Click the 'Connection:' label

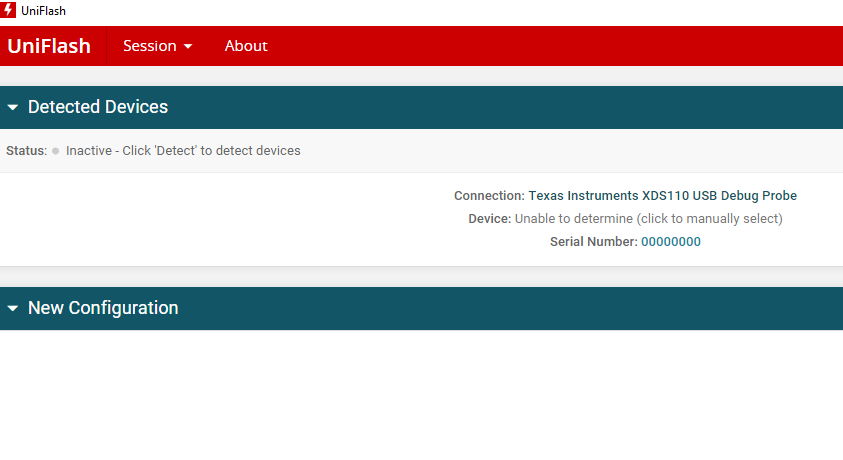489,196
